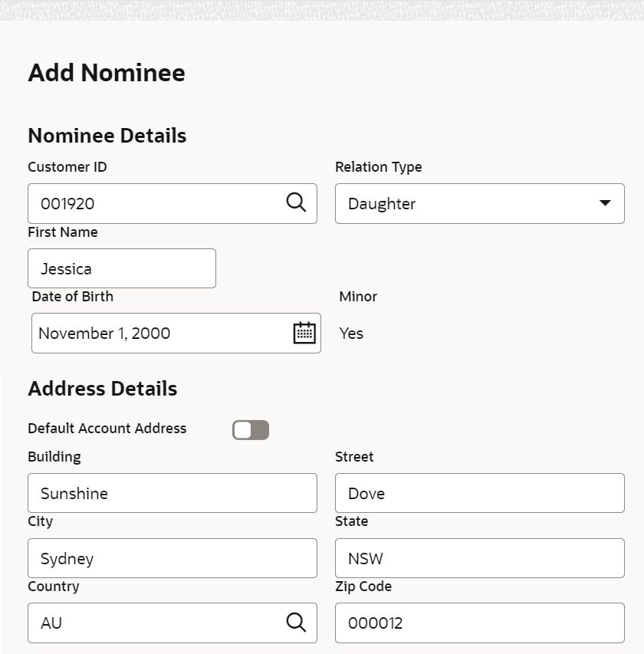Toggle the Default Account Address switch
644x654 pixels.
pos(251,430)
